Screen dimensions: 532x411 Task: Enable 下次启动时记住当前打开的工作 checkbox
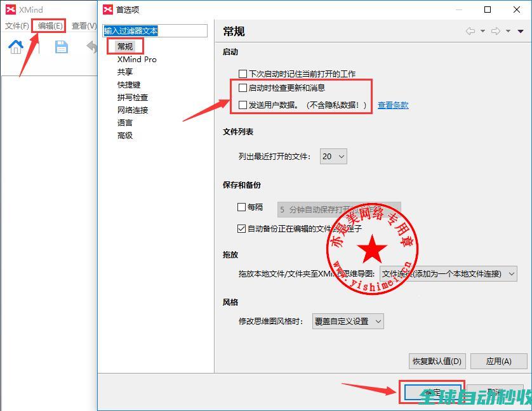[x=243, y=74]
